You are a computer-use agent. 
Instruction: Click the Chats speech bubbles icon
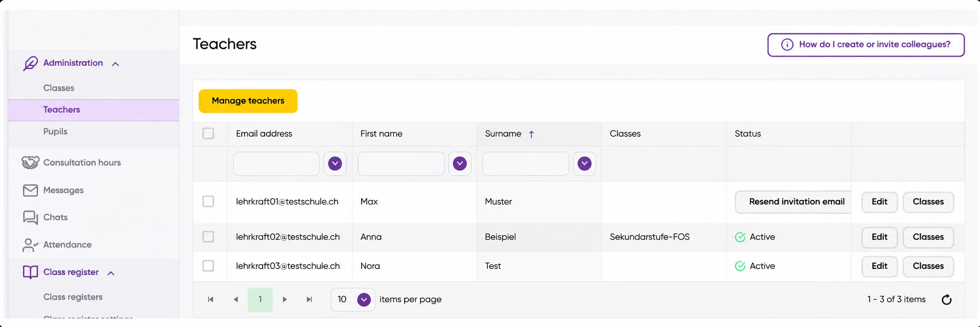tap(30, 217)
